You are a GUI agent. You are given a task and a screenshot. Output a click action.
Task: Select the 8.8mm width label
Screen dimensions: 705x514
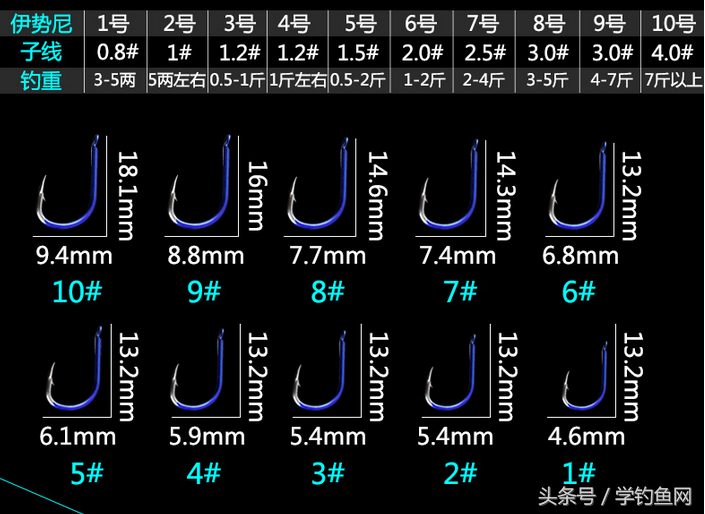point(206,256)
